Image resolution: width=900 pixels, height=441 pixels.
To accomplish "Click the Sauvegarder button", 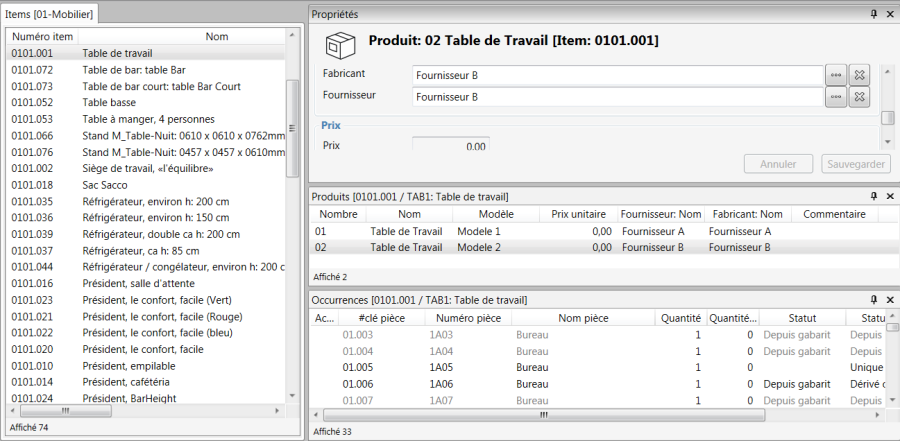I will pyautogui.click(x=855, y=164).
